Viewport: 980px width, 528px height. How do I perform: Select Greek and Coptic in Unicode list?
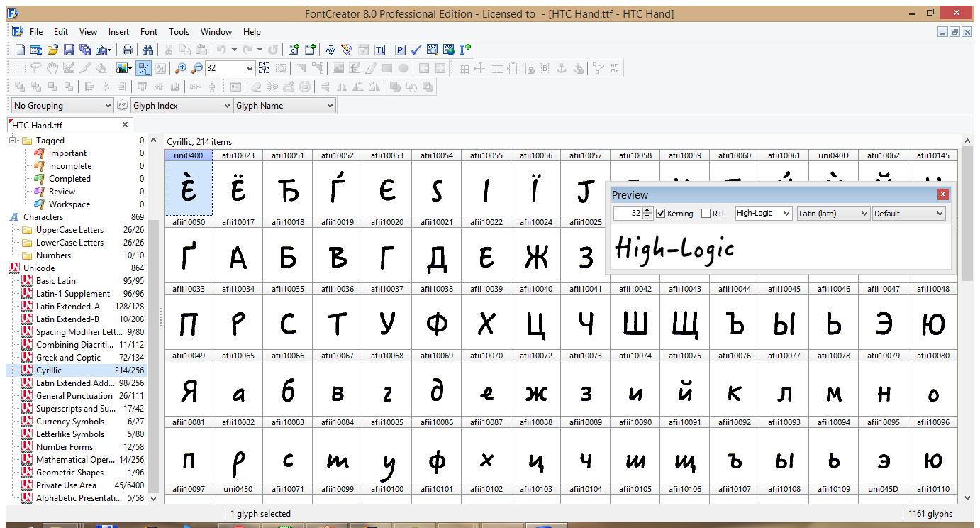coord(68,358)
